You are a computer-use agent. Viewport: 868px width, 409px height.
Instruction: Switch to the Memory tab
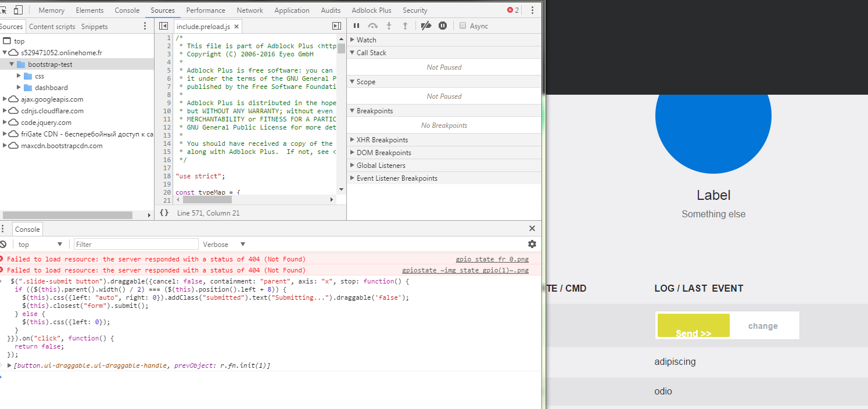point(52,10)
